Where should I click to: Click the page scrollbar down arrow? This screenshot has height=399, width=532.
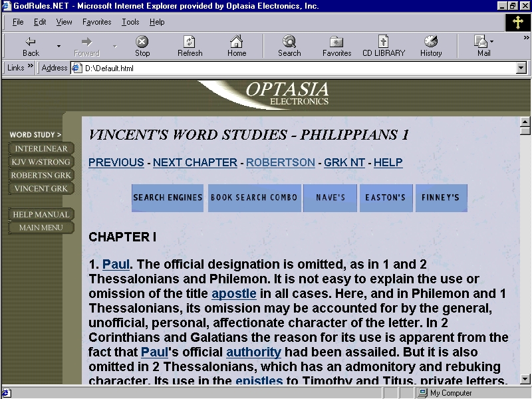[525, 379]
